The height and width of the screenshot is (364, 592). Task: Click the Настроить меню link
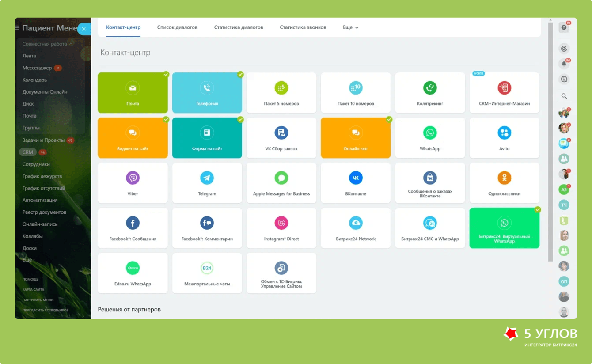[38, 300]
